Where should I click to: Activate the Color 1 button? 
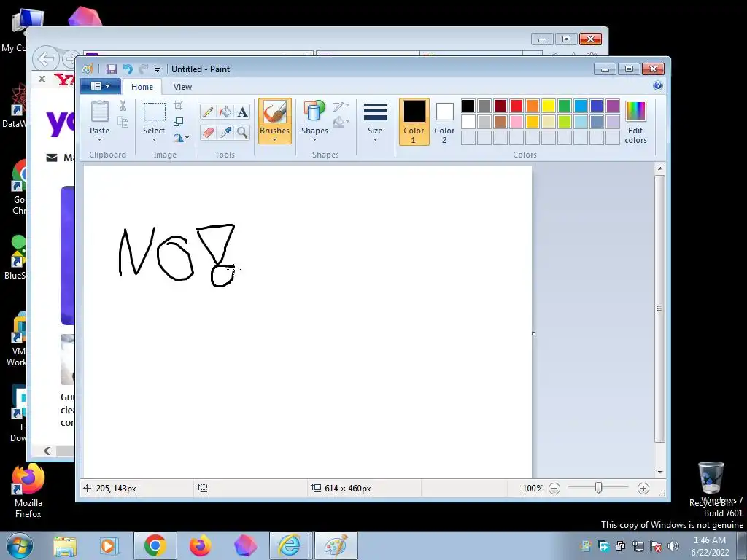(x=414, y=122)
